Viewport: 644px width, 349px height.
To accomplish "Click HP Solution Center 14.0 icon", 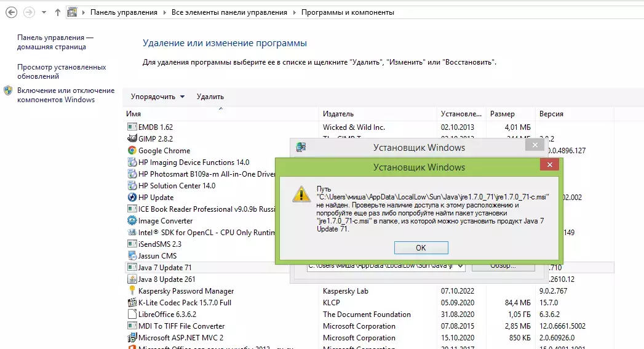I will point(132,185).
